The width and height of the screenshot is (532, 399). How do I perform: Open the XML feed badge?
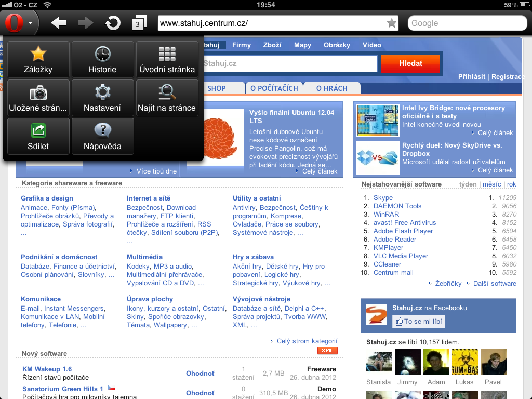pos(327,351)
